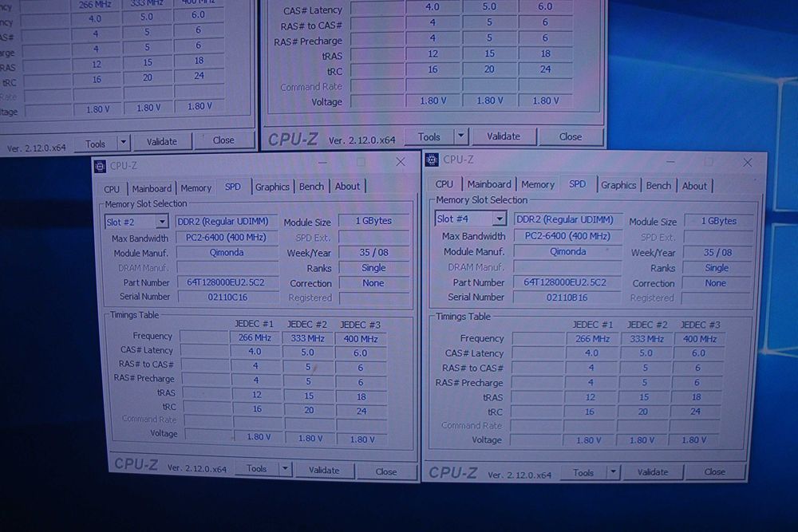This screenshot has height=532, width=798.
Task: Expand the Slot #2 memory slot dropdown
Action: click(162, 222)
